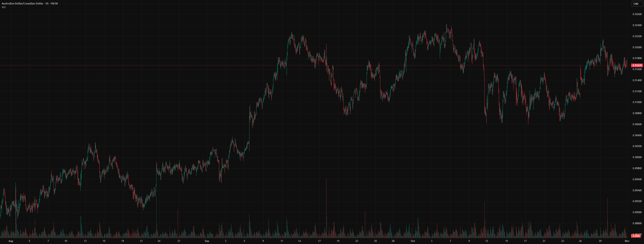Click the 24 date marker on time axis
Screen dimensions: 644x244
tap(159, 241)
